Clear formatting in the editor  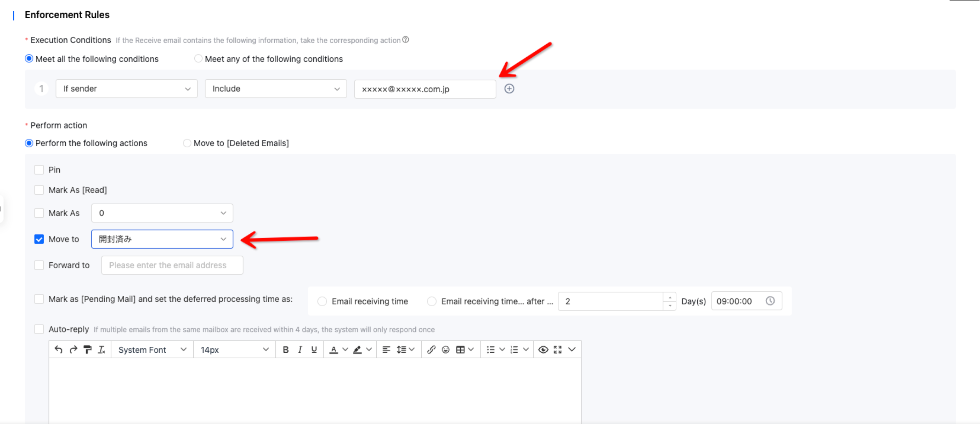(102, 349)
